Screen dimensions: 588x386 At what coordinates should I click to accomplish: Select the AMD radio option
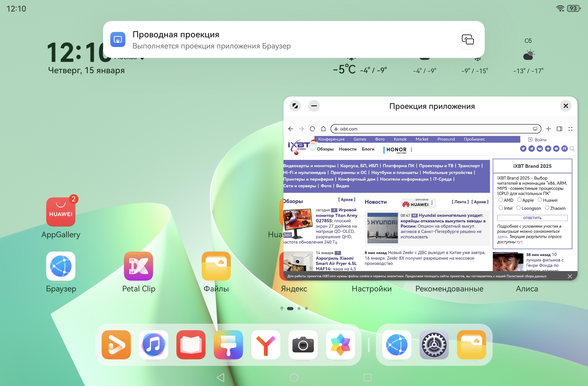pos(501,200)
